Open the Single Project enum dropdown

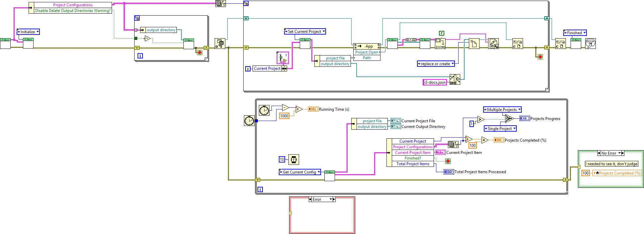(x=500, y=129)
